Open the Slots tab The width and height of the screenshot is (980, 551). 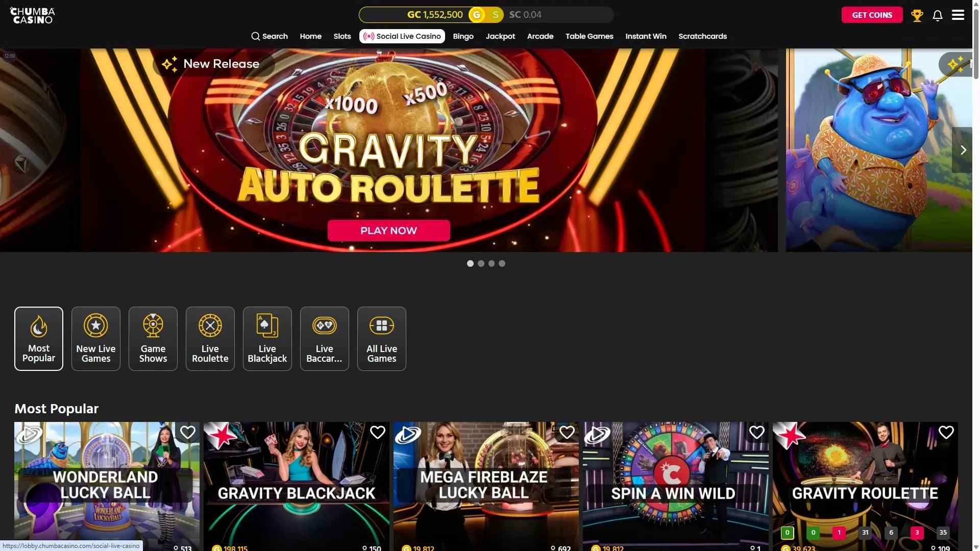coord(342,36)
